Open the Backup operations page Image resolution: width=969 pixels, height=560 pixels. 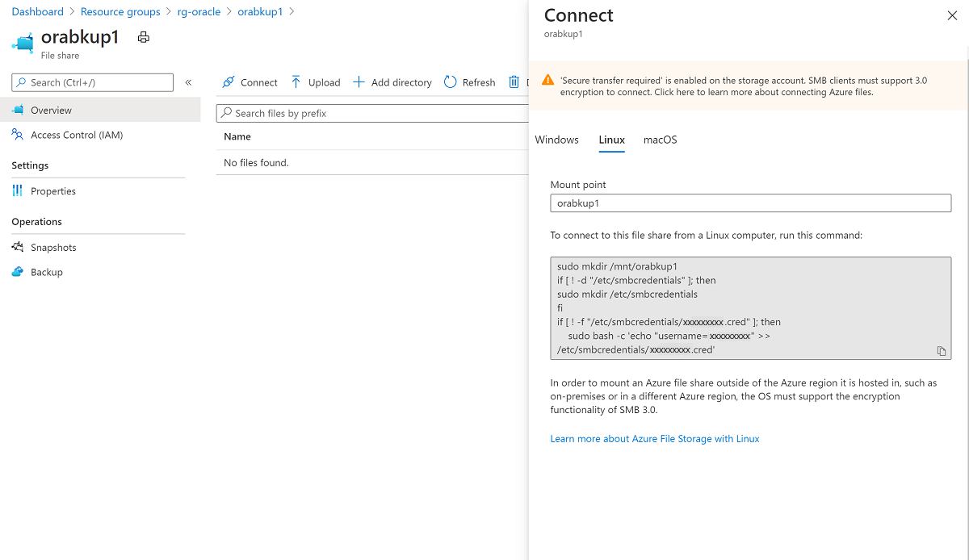pos(47,272)
